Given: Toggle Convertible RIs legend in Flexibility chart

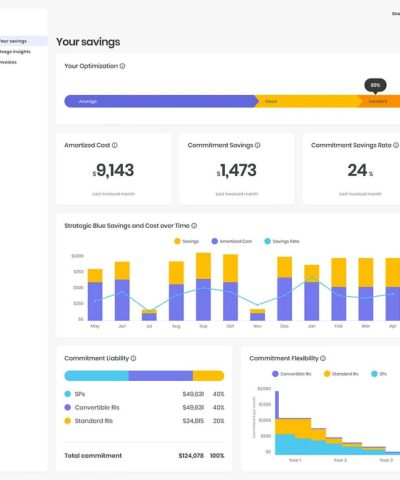Looking at the screenshot, I should pos(292,374).
